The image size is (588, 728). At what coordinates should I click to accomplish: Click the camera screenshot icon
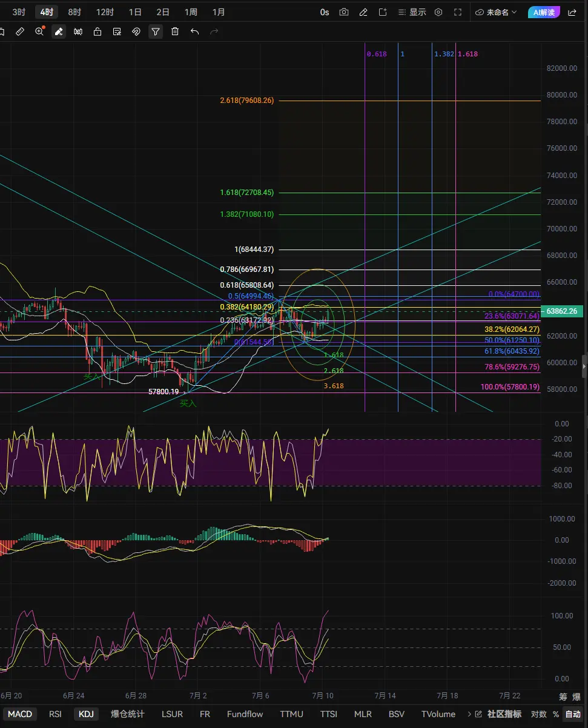(344, 12)
